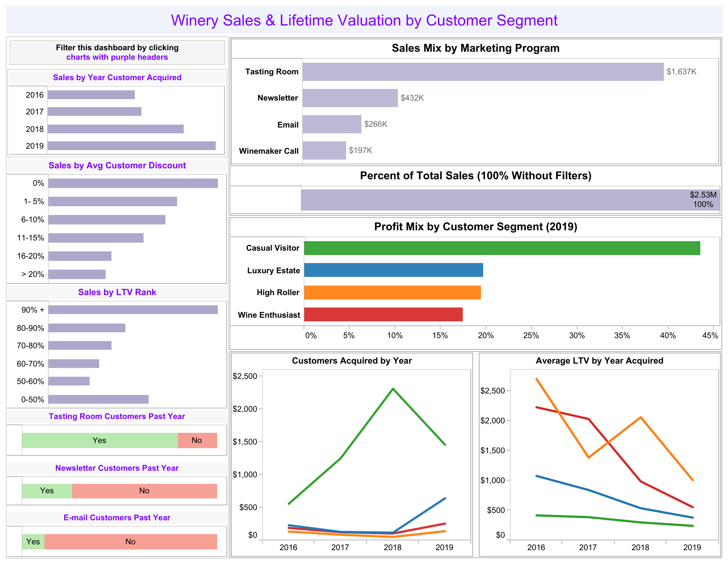Click the Tasting Room $1,637K bar

tap(483, 72)
